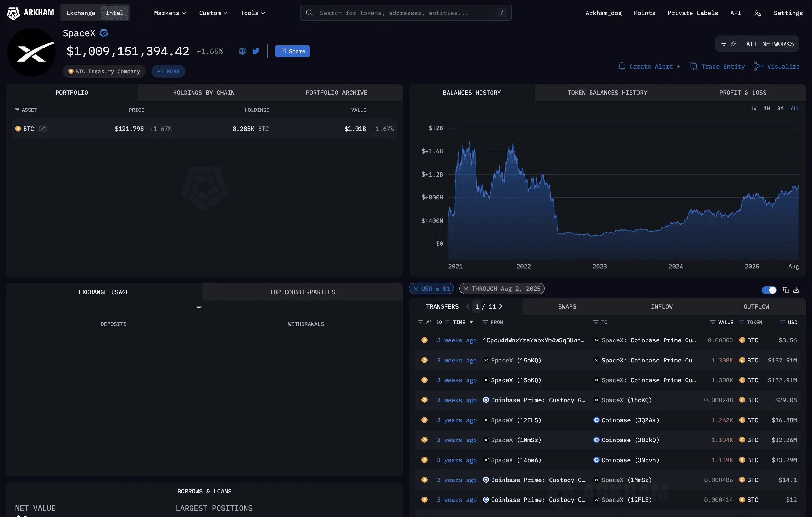Select the ALL chart range
The width and height of the screenshot is (812, 517).
tap(795, 108)
